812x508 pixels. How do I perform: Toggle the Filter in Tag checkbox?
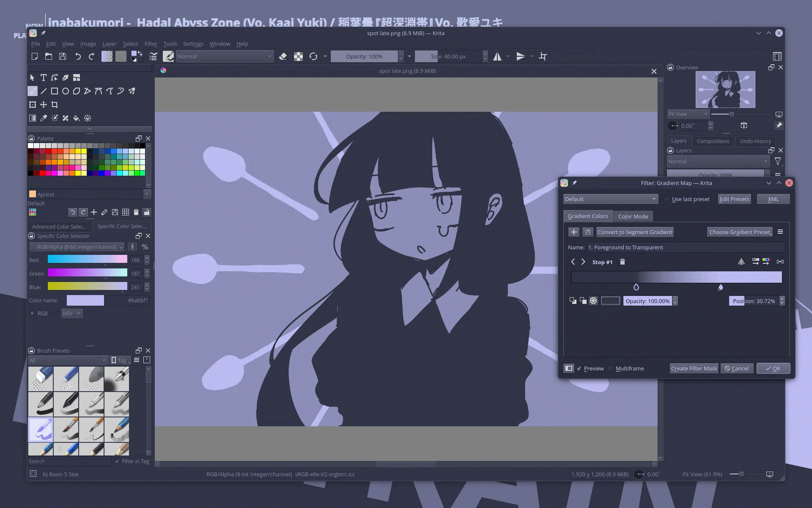point(117,461)
